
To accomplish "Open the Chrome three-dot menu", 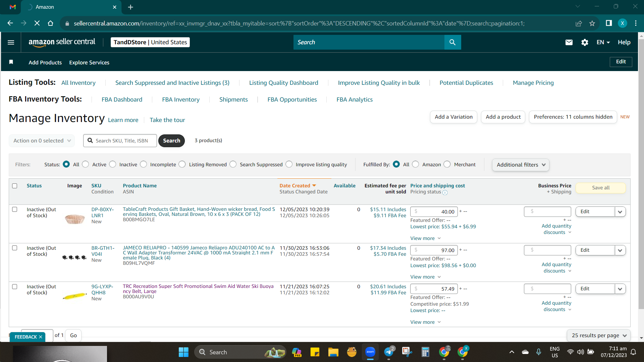I will point(636,23).
